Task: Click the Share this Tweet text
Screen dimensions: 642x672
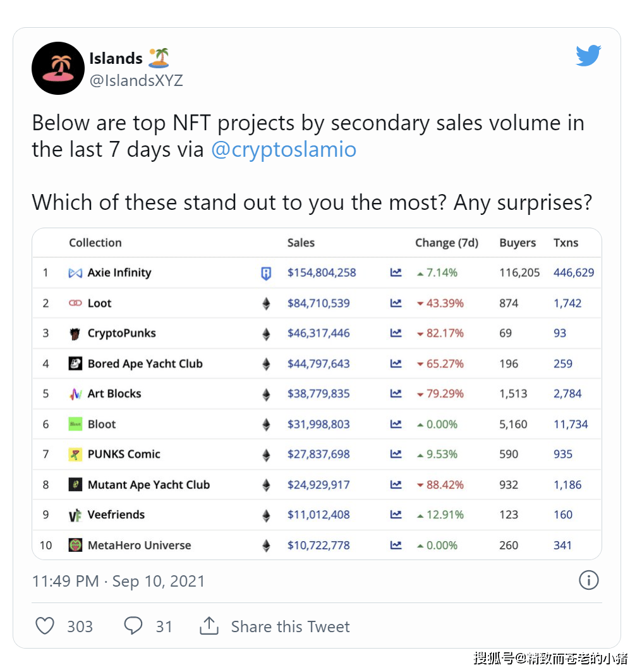Action: point(291,626)
